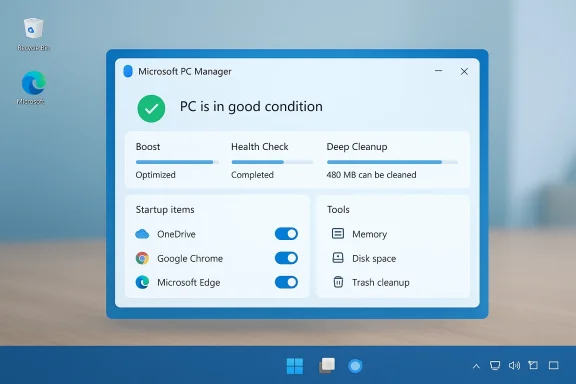
Task: Click the 'Completed' status text
Action: 252,175
